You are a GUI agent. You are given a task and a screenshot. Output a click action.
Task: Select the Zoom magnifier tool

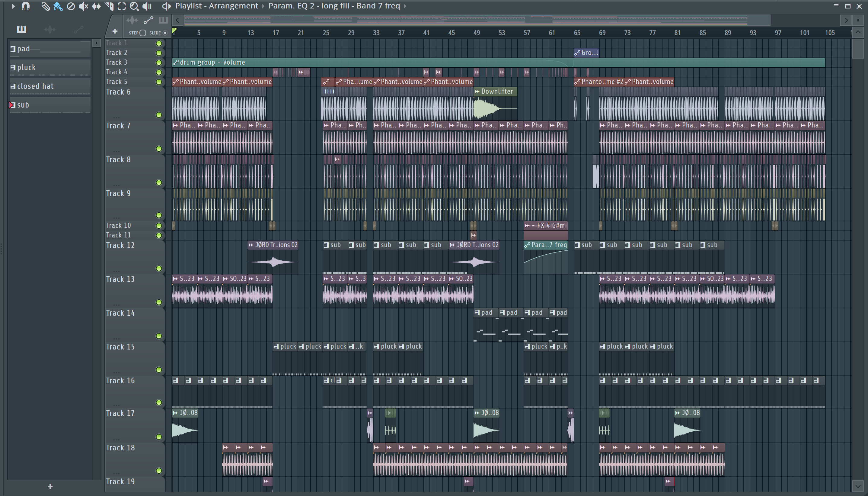(134, 6)
